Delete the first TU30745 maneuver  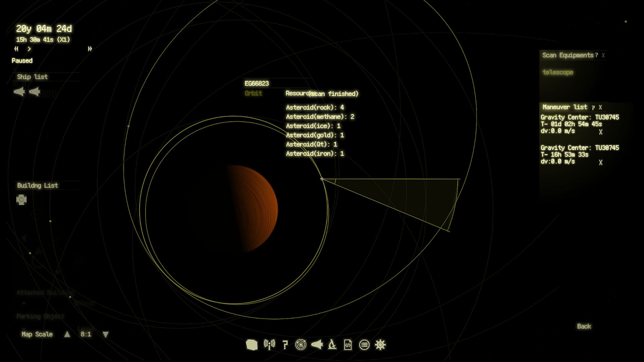click(x=600, y=132)
